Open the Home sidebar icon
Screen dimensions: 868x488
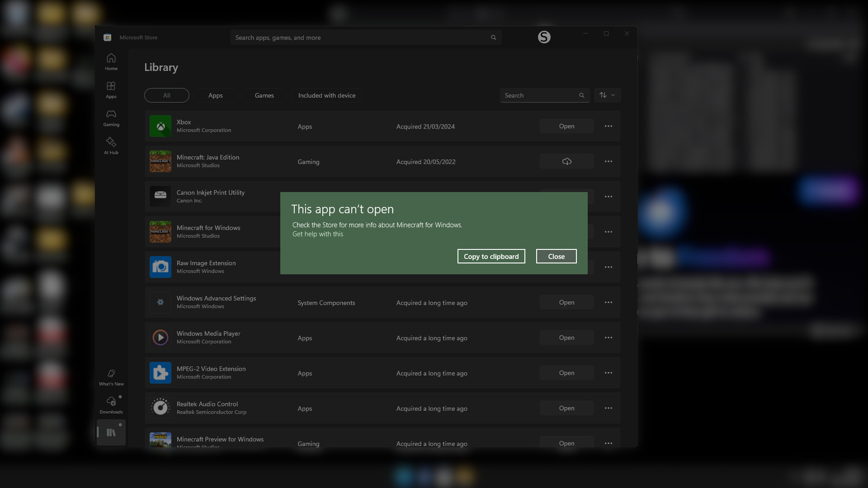tap(111, 62)
